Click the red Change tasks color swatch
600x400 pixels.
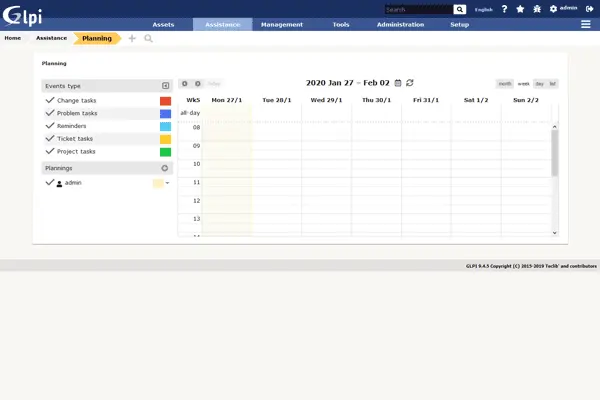165,101
